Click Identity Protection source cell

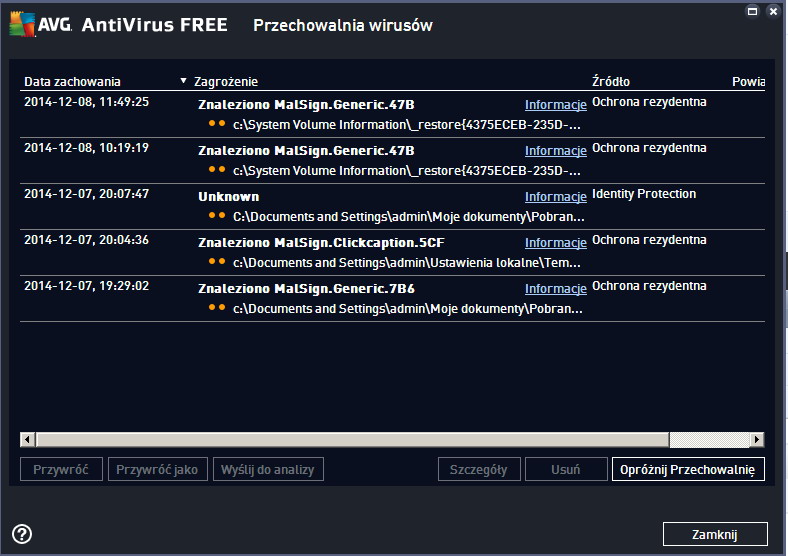tap(644, 194)
